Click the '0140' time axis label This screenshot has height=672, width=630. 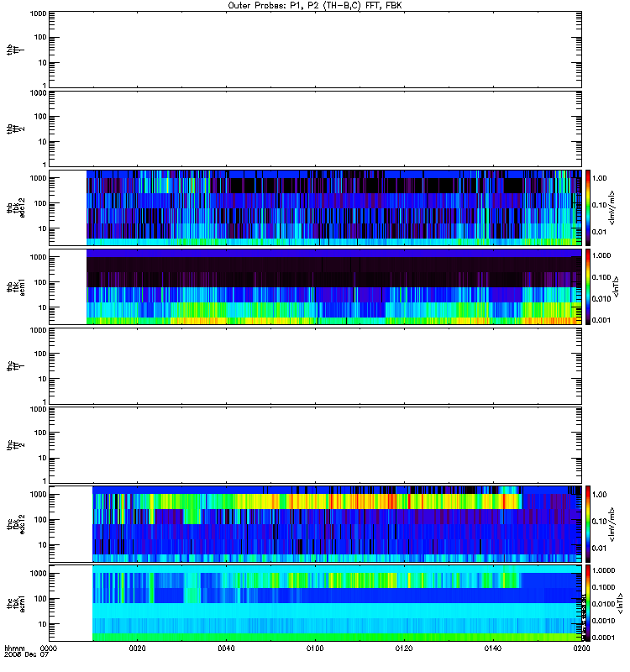[x=493, y=648]
